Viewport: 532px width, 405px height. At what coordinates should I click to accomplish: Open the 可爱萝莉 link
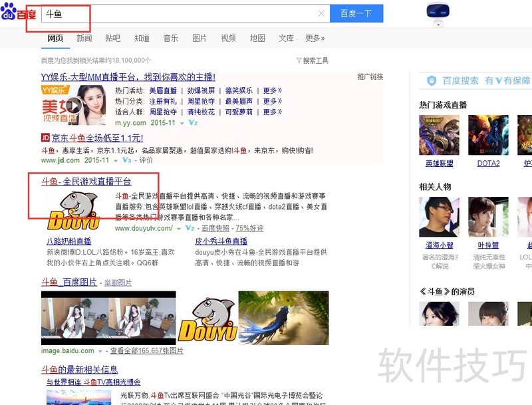tap(239, 112)
